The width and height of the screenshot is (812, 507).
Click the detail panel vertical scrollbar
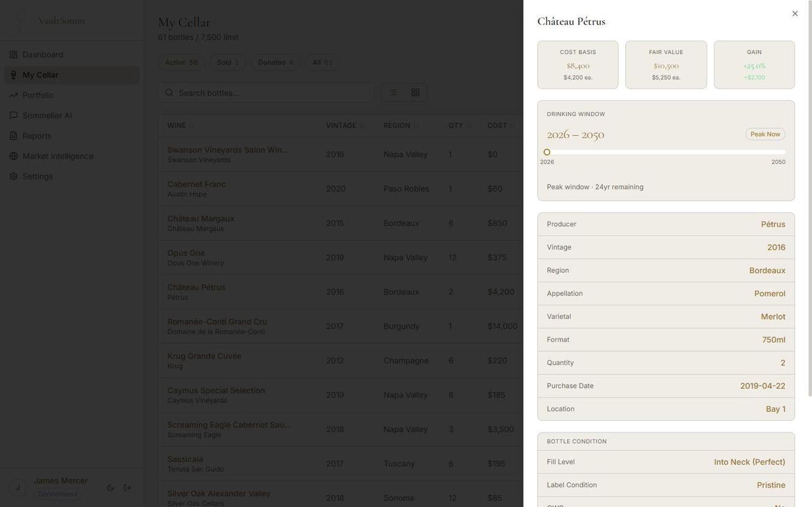810,198
